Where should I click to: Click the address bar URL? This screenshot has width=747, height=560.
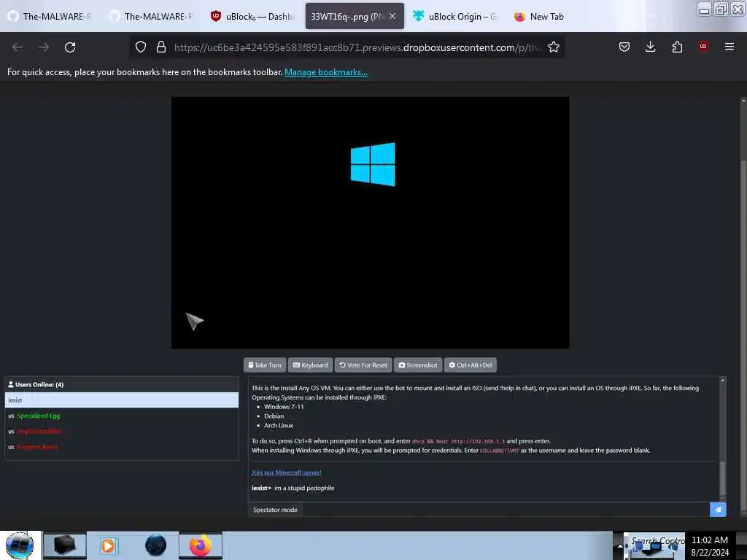(x=356, y=47)
